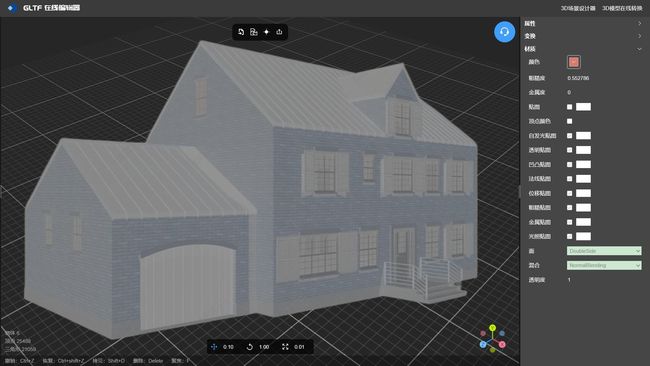Open the 颜色 color swatch picker
The image size is (650, 366).
click(x=574, y=62)
